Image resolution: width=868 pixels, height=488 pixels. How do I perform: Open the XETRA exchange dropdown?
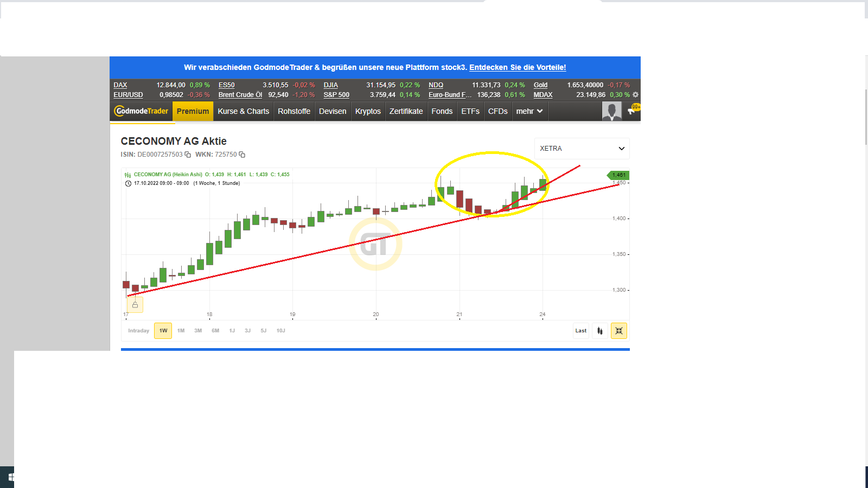582,149
